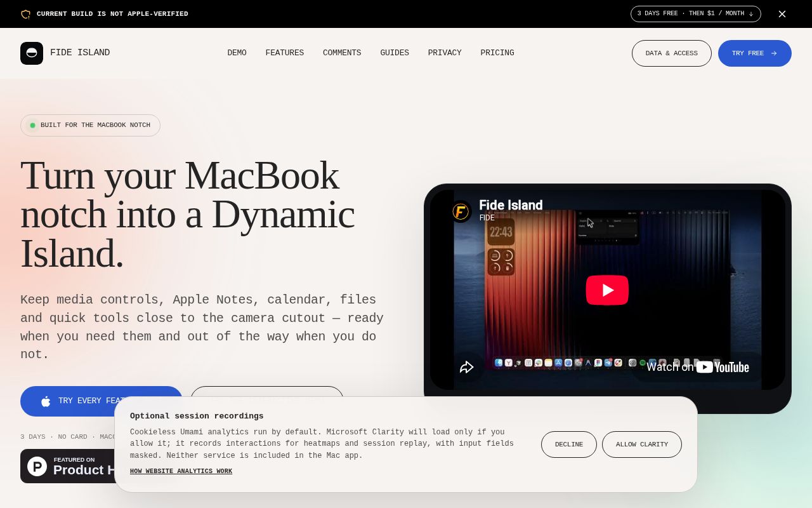Click the FIDE channel name under the video title

[x=487, y=218]
